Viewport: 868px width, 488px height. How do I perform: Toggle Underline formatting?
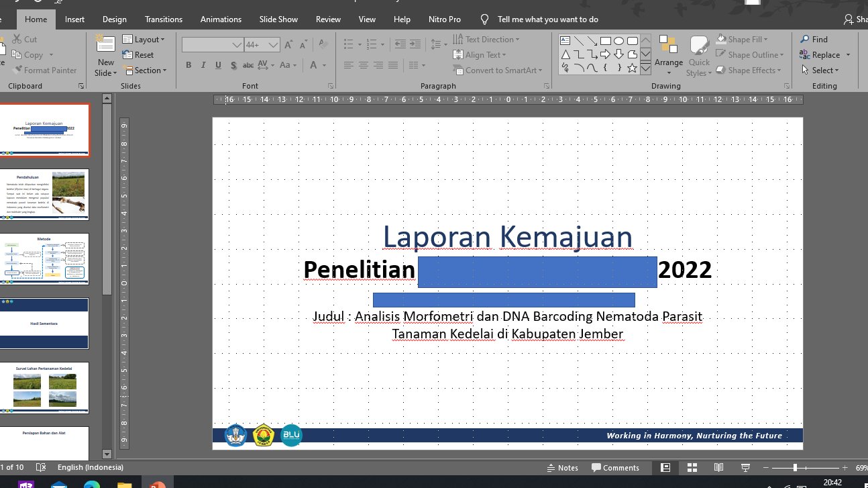click(217, 65)
